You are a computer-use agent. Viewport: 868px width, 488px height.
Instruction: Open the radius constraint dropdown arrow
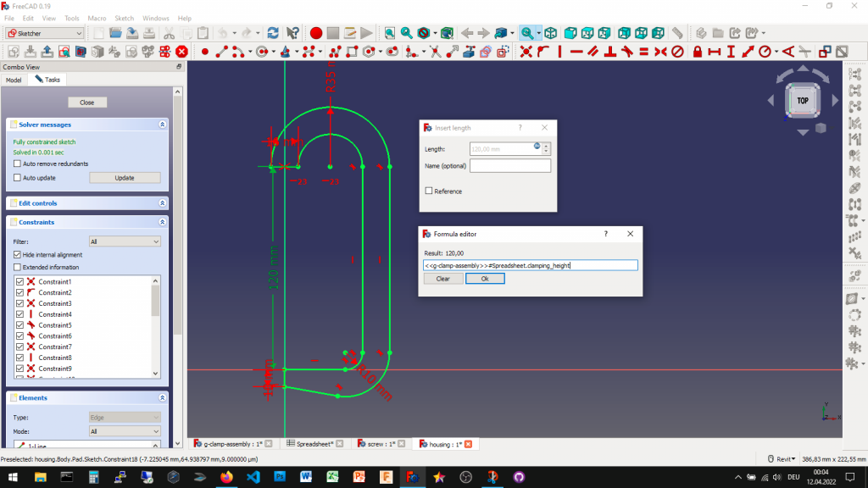click(x=776, y=52)
